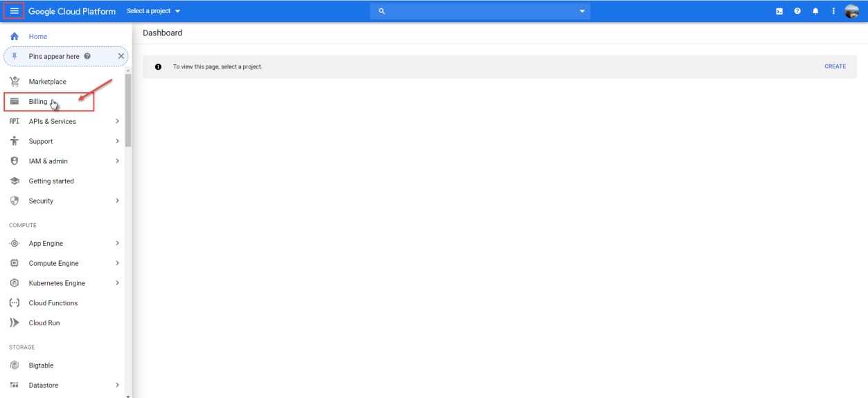Viewport: 868px width, 398px height.
Task: Click the Home icon in sidebar
Action: pyautogui.click(x=14, y=36)
